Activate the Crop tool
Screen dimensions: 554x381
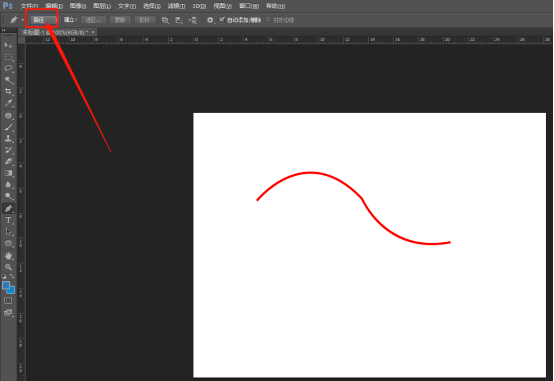click(8, 92)
